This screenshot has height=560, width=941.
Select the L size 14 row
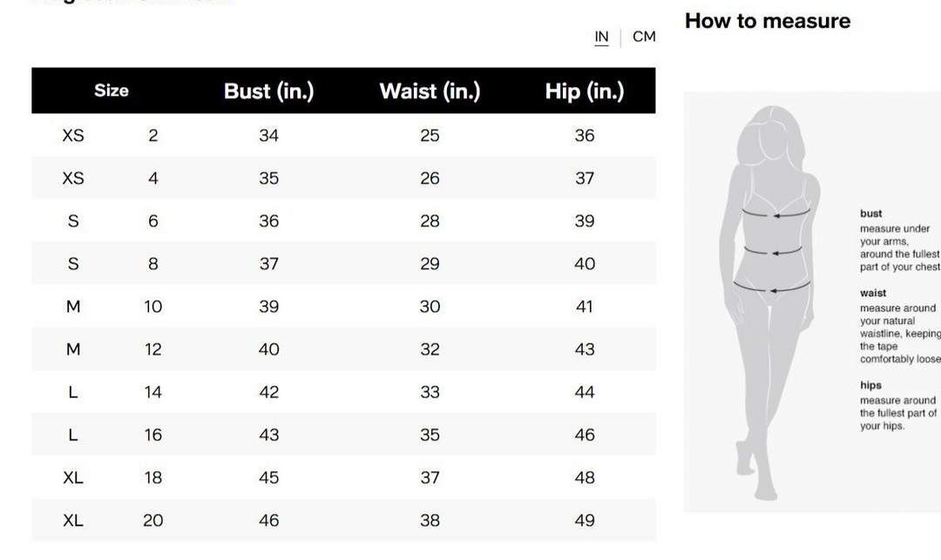[343, 392]
